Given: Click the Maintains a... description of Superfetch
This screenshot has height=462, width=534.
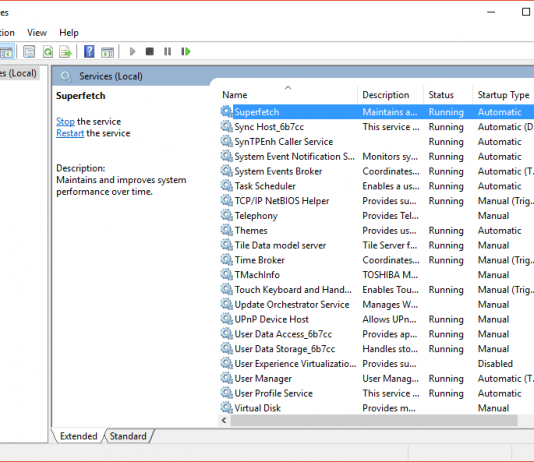Looking at the screenshot, I should click(390, 112).
